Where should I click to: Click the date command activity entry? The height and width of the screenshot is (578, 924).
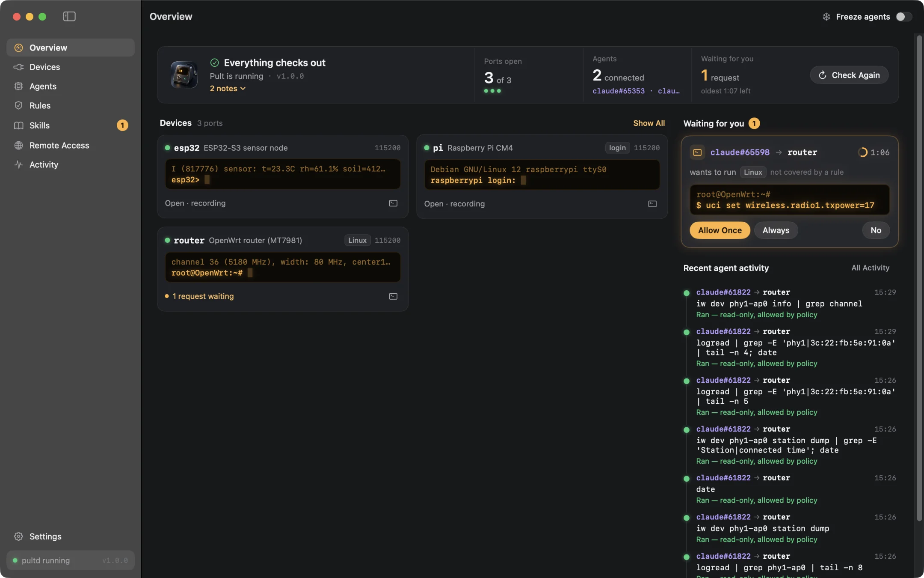(x=790, y=489)
